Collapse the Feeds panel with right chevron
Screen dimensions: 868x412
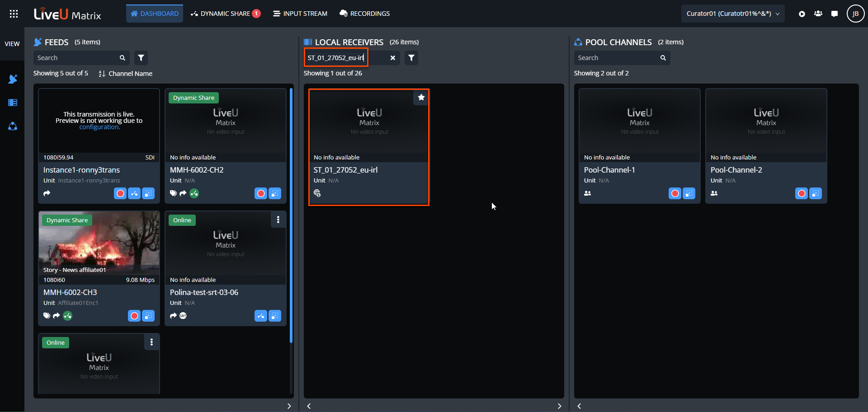[289, 406]
